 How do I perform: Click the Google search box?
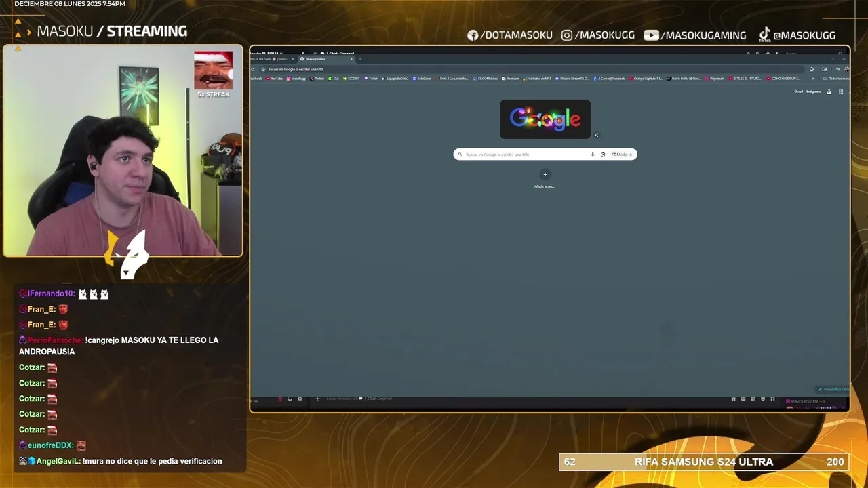click(x=545, y=155)
